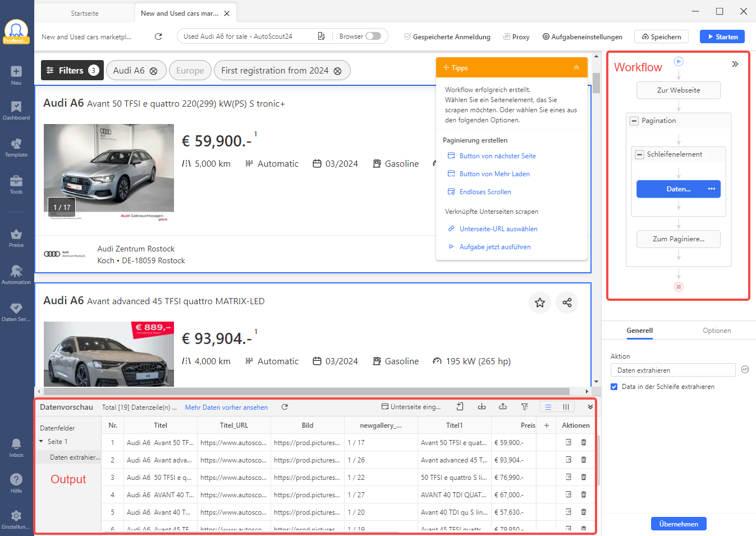Collapse the Schleifenelement node
The image size is (756, 536).
639,154
